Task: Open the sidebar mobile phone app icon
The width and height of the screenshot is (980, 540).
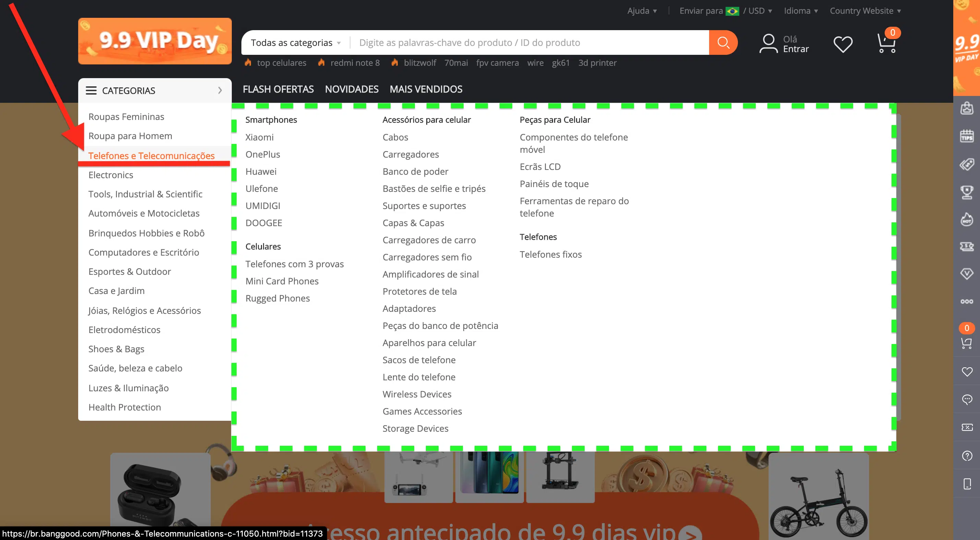Action: coord(967,484)
